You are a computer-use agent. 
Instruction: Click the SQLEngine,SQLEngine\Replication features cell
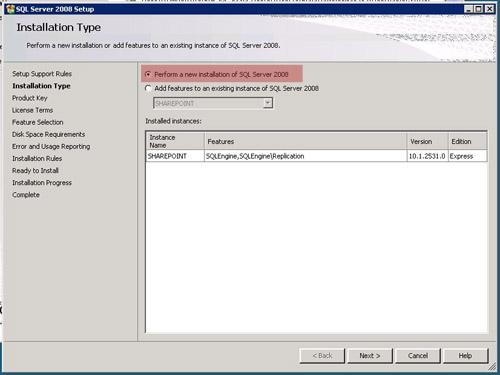305,156
